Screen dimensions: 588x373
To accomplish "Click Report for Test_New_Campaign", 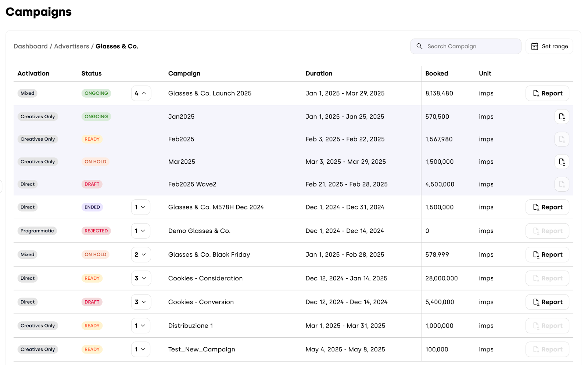I will pyautogui.click(x=547, y=350).
